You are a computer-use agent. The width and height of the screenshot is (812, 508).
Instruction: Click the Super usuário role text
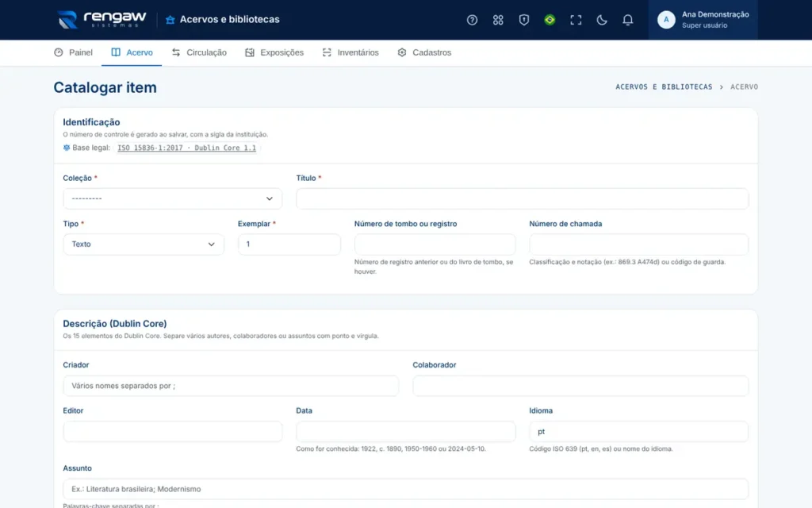coord(704,25)
